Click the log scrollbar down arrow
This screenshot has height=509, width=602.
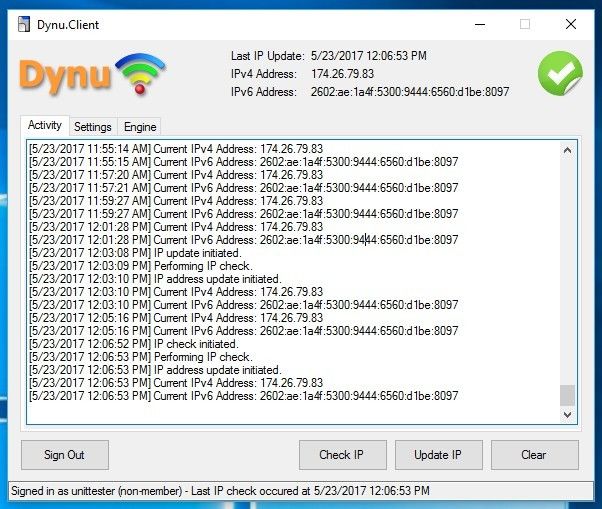point(567,414)
